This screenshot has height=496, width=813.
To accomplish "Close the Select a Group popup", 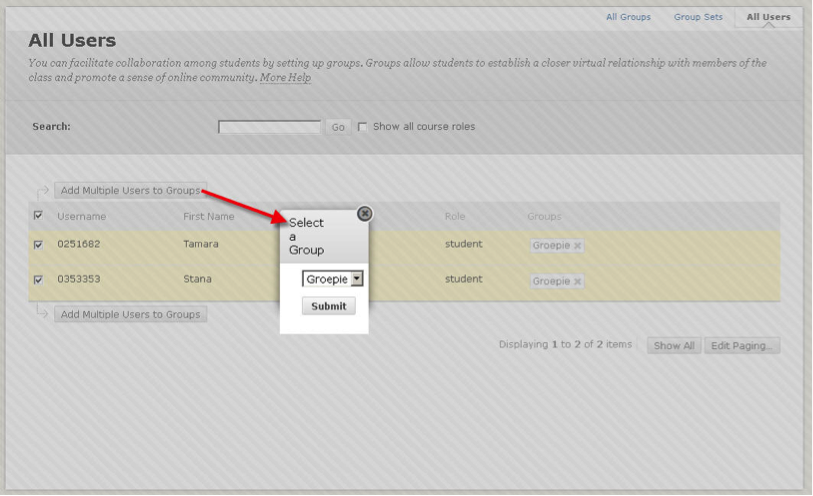I will pyautogui.click(x=364, y=213).
